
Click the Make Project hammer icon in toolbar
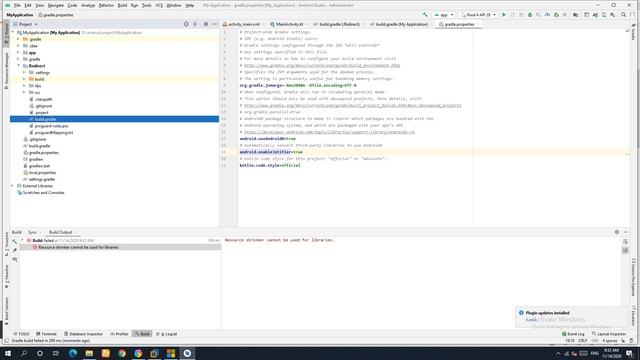point(425,15)
